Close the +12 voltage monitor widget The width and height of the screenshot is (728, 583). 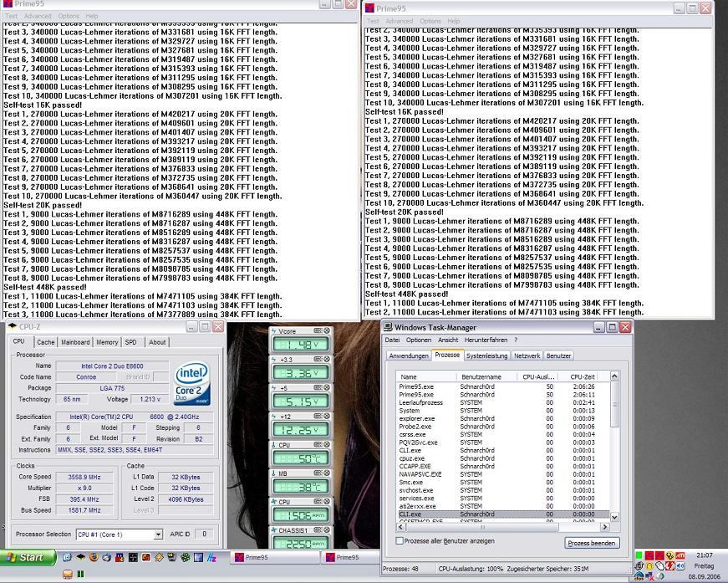coord(327,417)
